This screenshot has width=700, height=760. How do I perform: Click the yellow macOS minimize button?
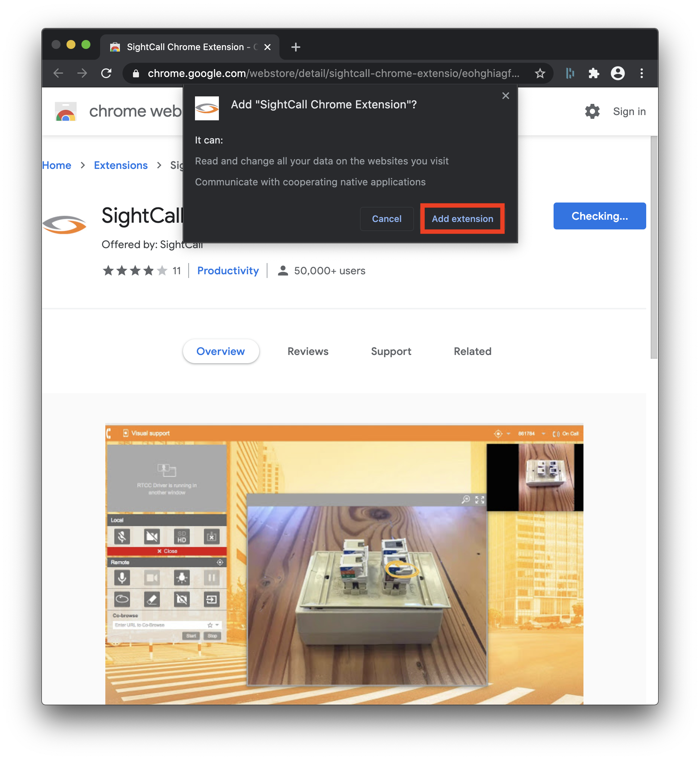71,45
